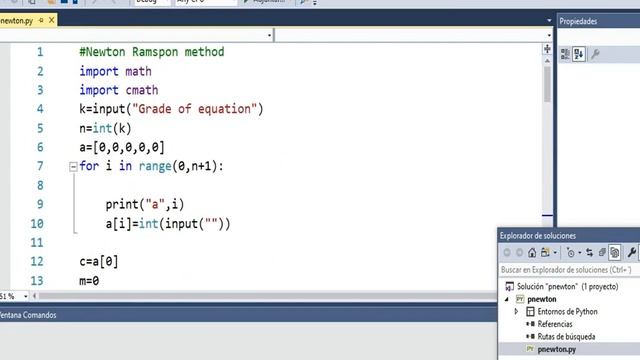Select Entornos de Python tree item
Screen dimensions: 640x360
click(567, 311)
